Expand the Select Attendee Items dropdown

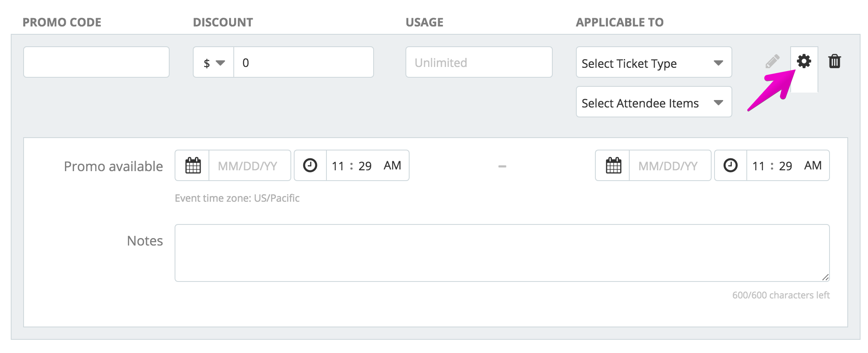(654, 102)
